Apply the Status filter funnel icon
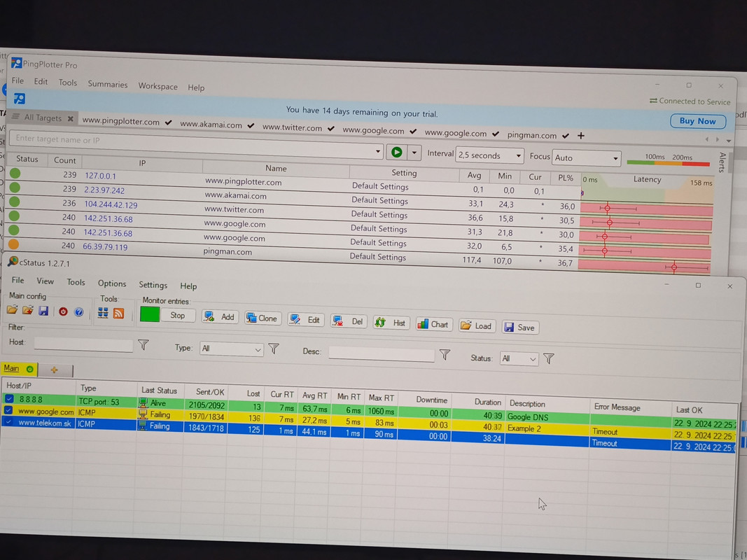747x560 pixels. tap(548, 358)
